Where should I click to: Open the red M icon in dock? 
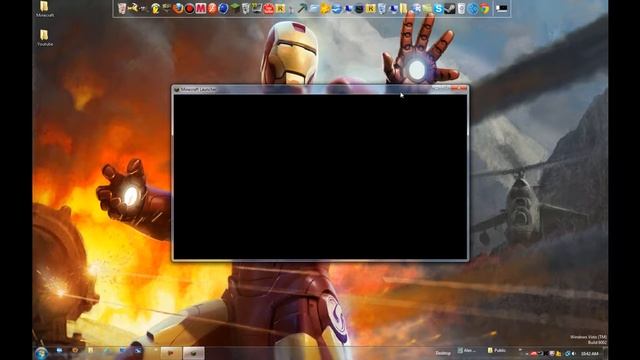click(x=200, y=8)
